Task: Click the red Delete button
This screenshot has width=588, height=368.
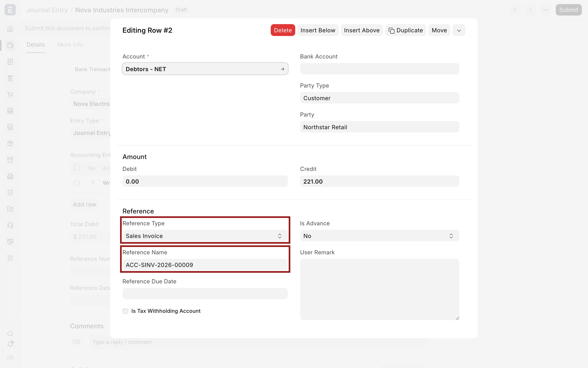Action: coord(283,30)
